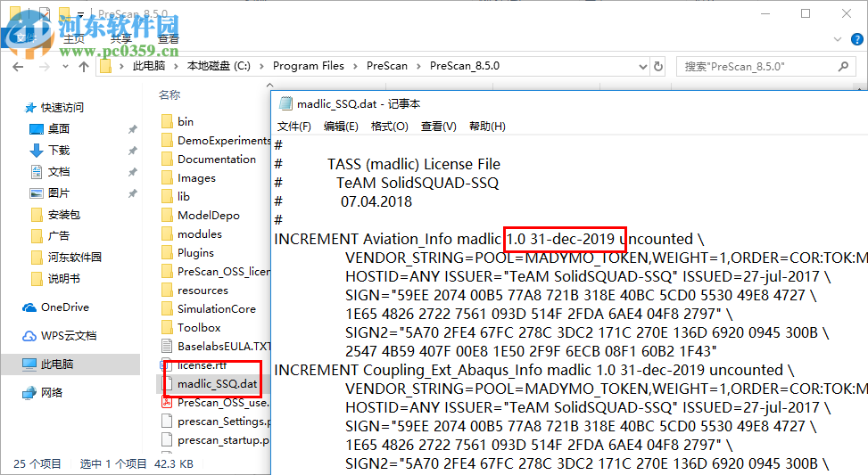Expand chevron after Program Files breadcrumb
Viewport: 868px width, 475px height.
tap(355, 66)
